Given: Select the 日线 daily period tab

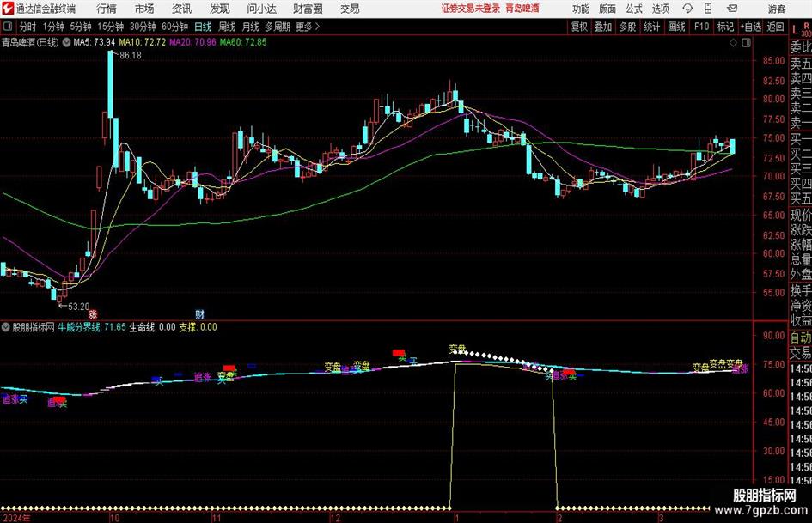Looking at the screenshot, I should (203, 27).
